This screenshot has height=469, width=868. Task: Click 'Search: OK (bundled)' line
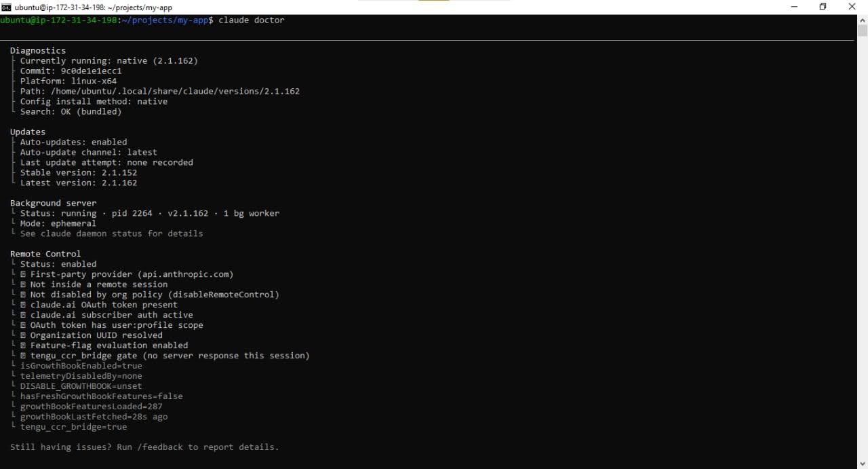tap(71, 112)
